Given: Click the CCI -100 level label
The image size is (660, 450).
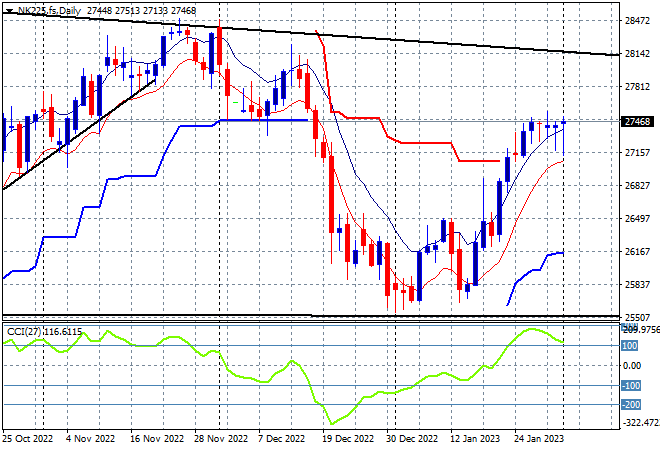Looking at the screenshot, I should (x=631, y=386).
